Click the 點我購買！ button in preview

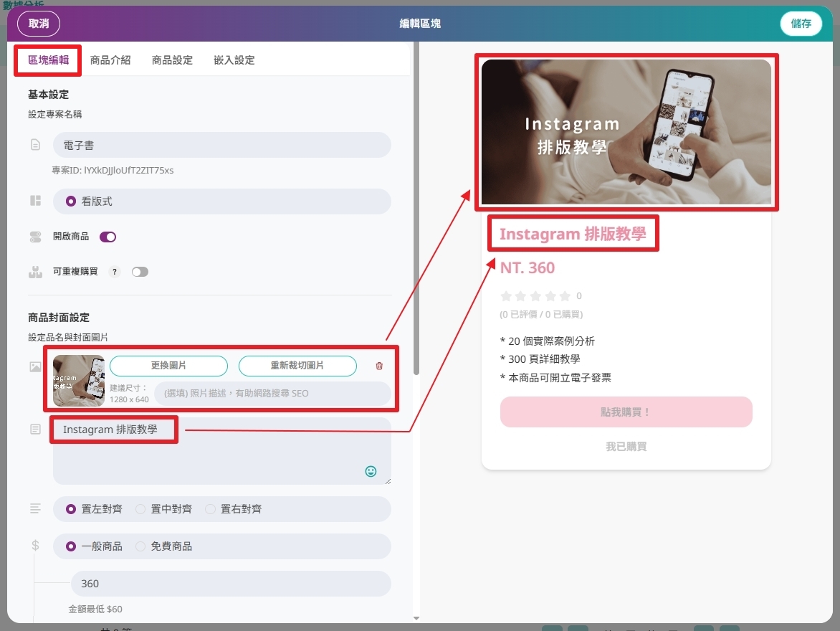point(626,412)
